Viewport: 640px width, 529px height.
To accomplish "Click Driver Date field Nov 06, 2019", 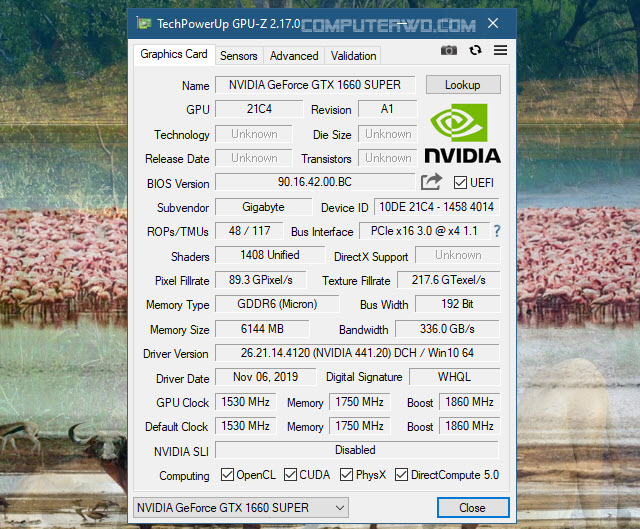I will click(266, 377).
